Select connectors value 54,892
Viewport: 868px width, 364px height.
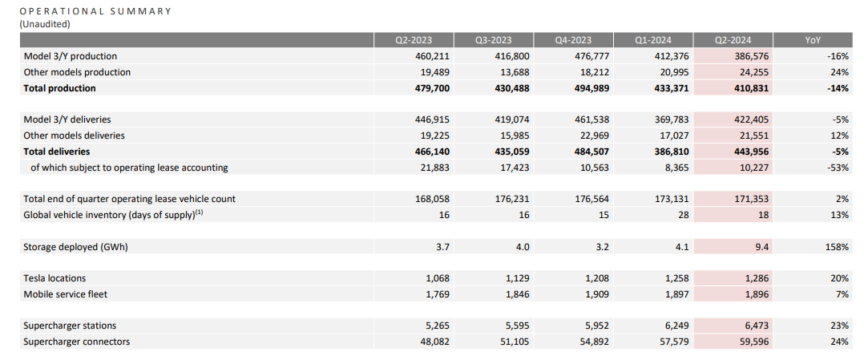[x=593, y=342]
